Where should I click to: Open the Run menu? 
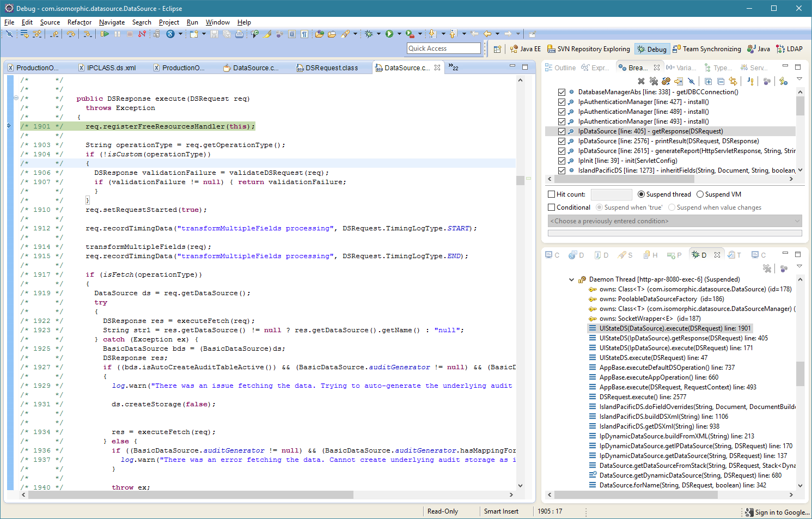click(x=192, y=22)
